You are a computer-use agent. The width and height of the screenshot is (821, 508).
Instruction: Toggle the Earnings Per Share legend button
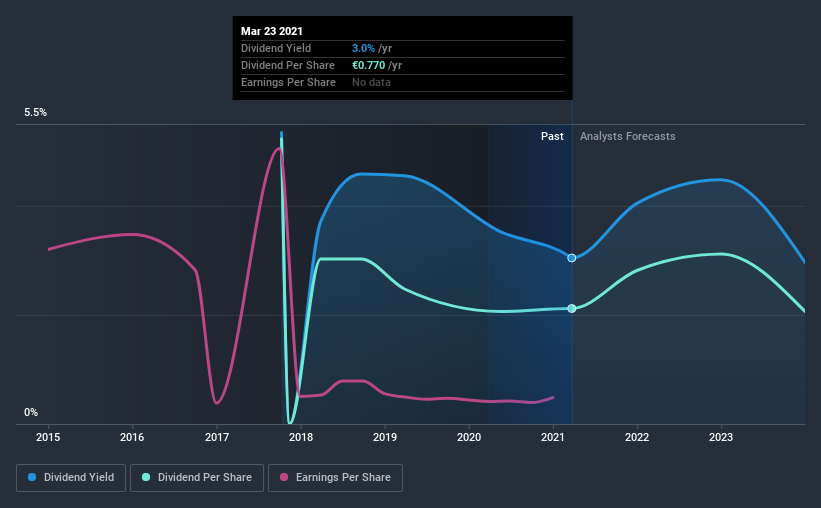[335, 478]
